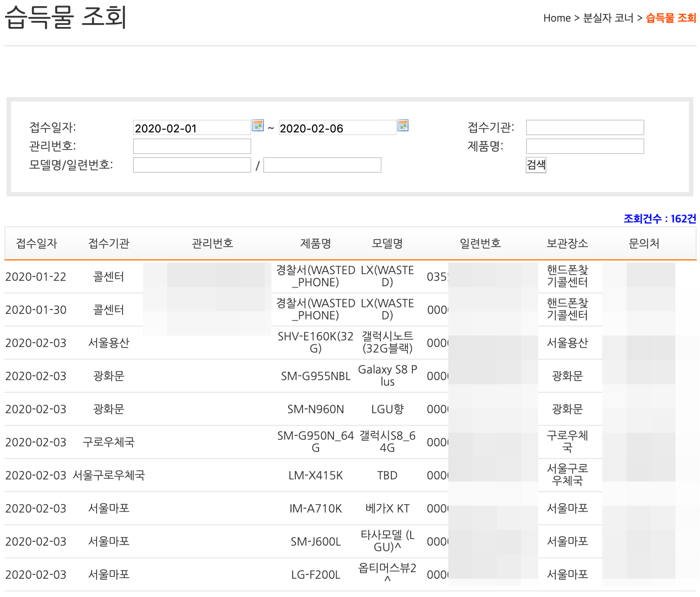This screenshot has width=700, height=597.
Task: Click 서울구로우체국 in the 접수기관 column
Action: coord(109,475)
